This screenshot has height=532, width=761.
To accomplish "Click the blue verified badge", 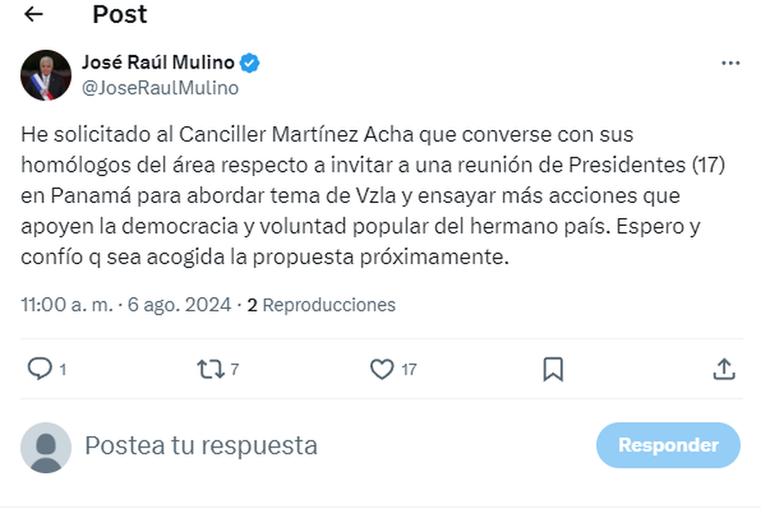I will coord(250,62).
